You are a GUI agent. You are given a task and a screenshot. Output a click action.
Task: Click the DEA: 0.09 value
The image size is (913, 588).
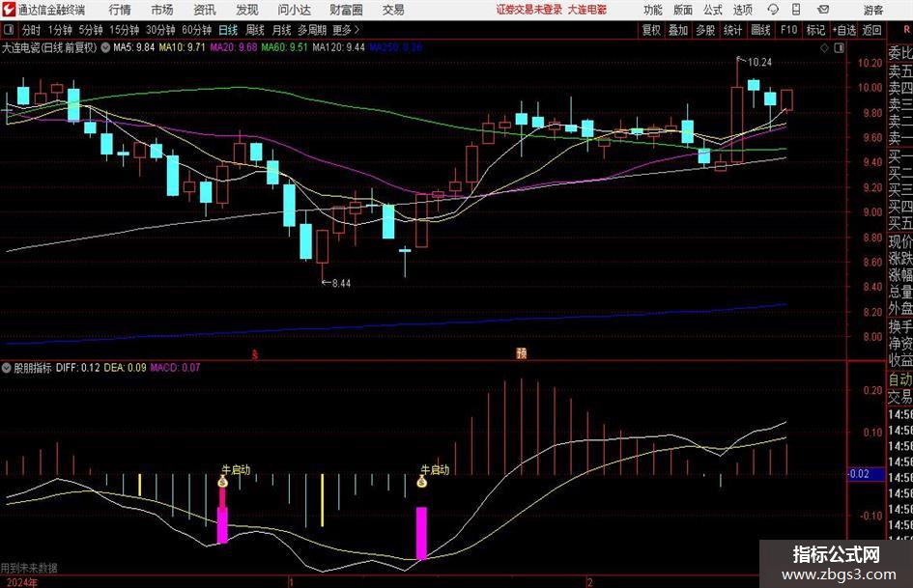click(x=126, y=368)
